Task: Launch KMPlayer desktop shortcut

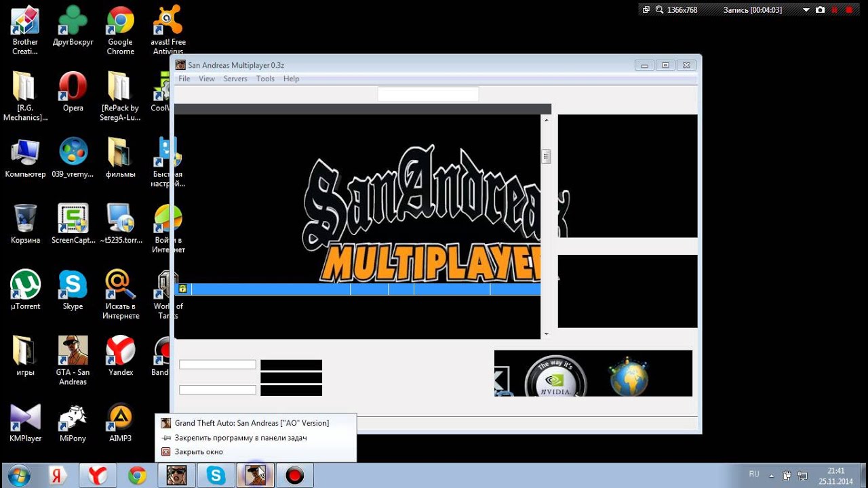Action: [25, 422]
